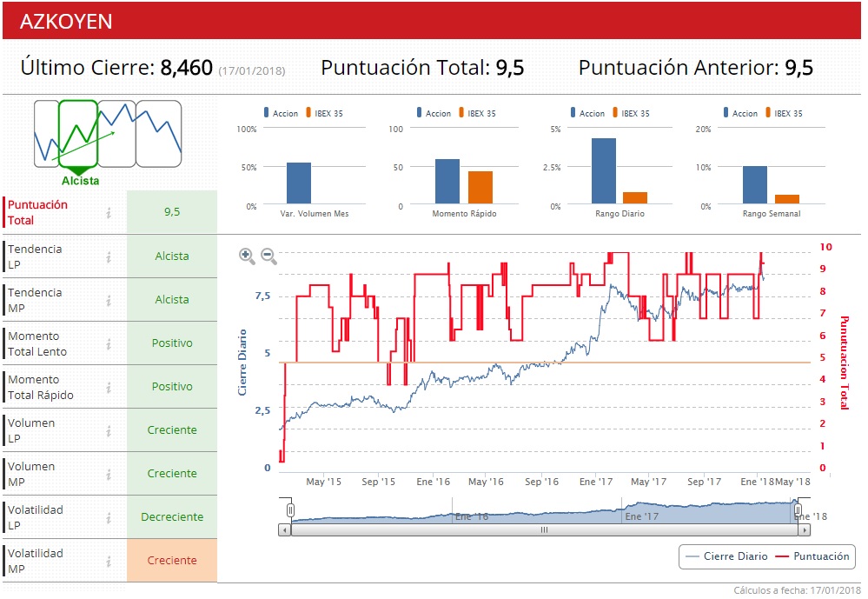The image size is (868, 599).
Task: Click the Var. Volumen Mes chart caption
Action: tap(314, 214)
